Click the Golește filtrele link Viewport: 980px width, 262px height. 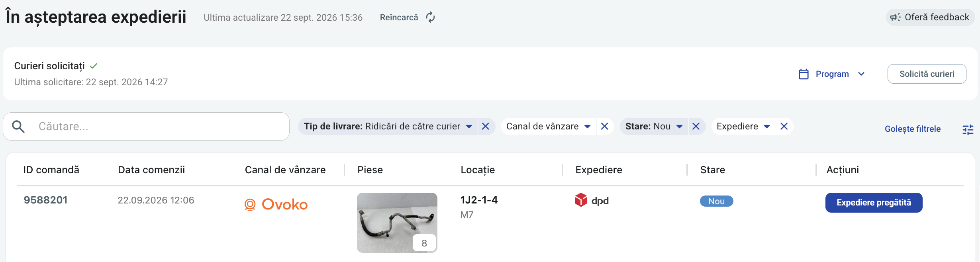(912, 129)
